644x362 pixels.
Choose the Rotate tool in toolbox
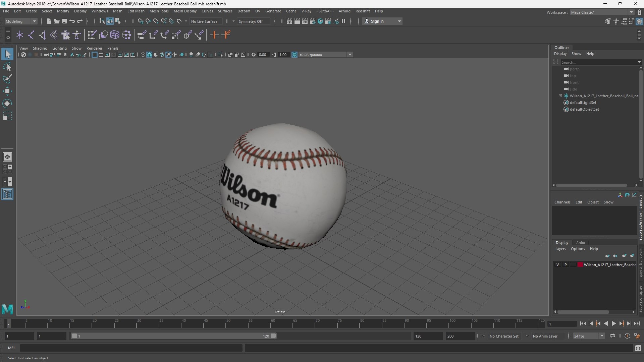point(7,104)
